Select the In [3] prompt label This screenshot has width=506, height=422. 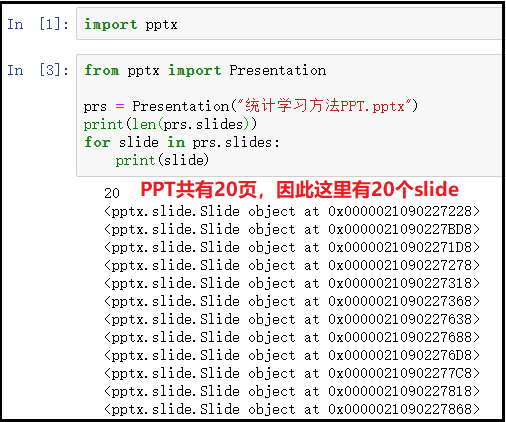tap(38, 70)
